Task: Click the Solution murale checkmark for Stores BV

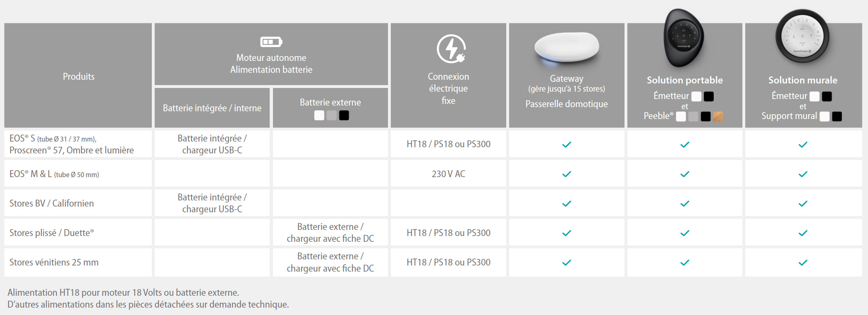Action: (803, 203)
